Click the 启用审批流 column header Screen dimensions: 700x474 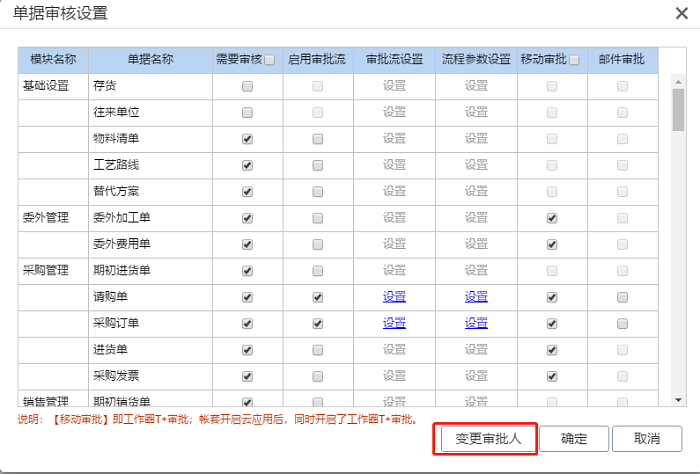pyautogui.click(x=317, y=60)
